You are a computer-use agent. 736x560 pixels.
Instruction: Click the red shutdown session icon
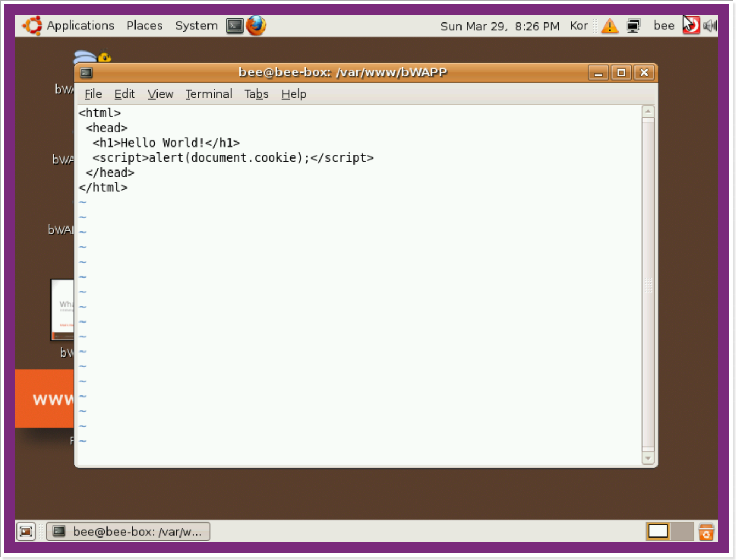(x=691, y=25)
